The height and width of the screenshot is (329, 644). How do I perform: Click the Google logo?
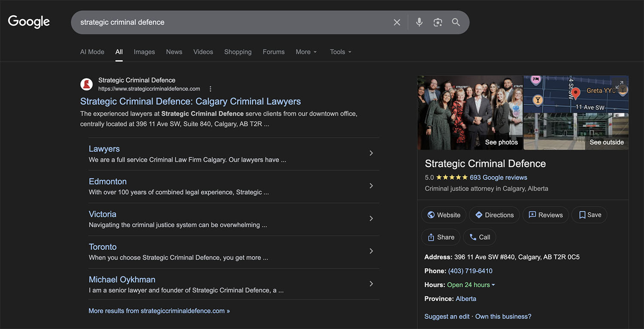[29, 21]
